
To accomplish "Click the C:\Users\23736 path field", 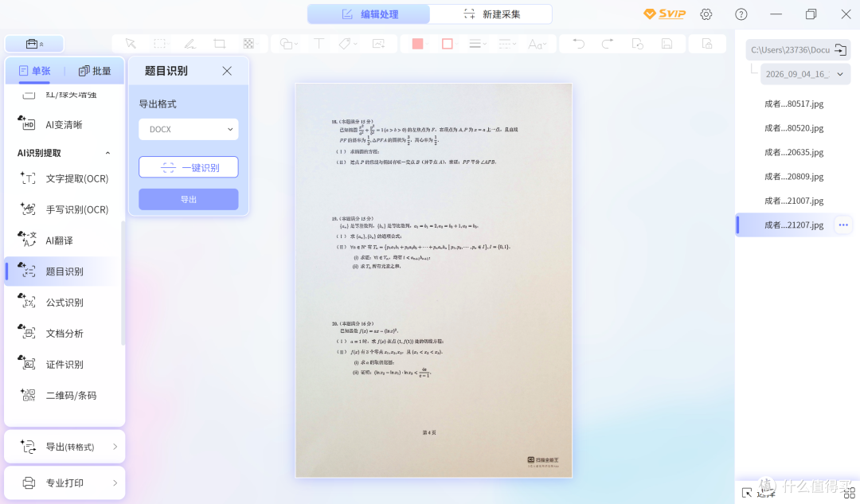I will coord(790,50).
